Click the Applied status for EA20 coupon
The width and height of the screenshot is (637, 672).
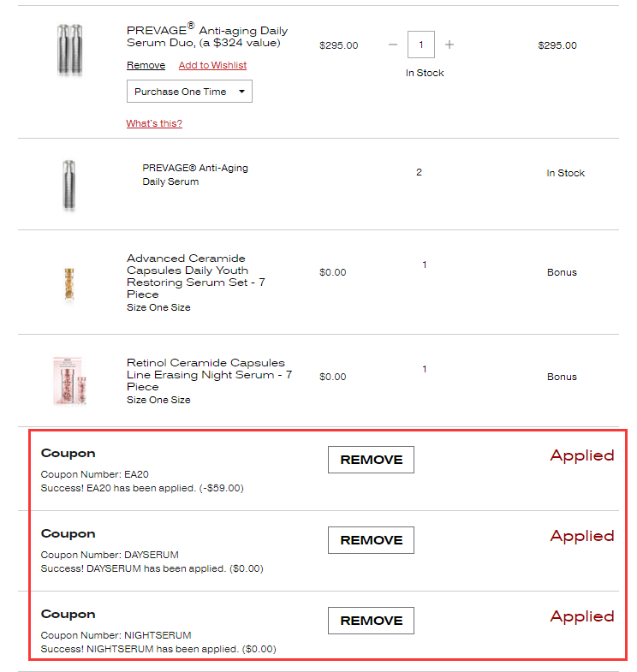click(582, 455)
